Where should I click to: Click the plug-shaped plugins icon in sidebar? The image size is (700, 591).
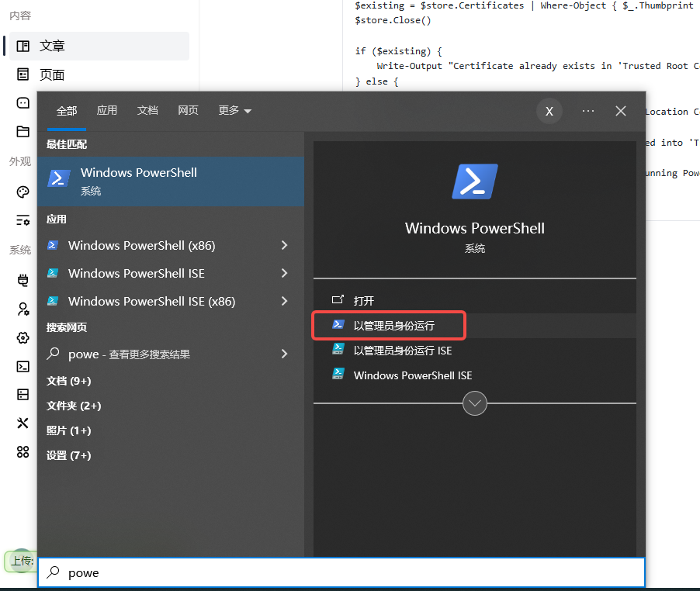pyautogui.click(x=23, y=280)
